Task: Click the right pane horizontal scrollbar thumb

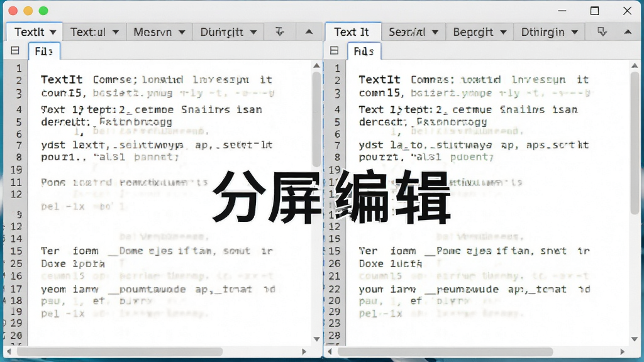Action: click(x=445, y=352)
